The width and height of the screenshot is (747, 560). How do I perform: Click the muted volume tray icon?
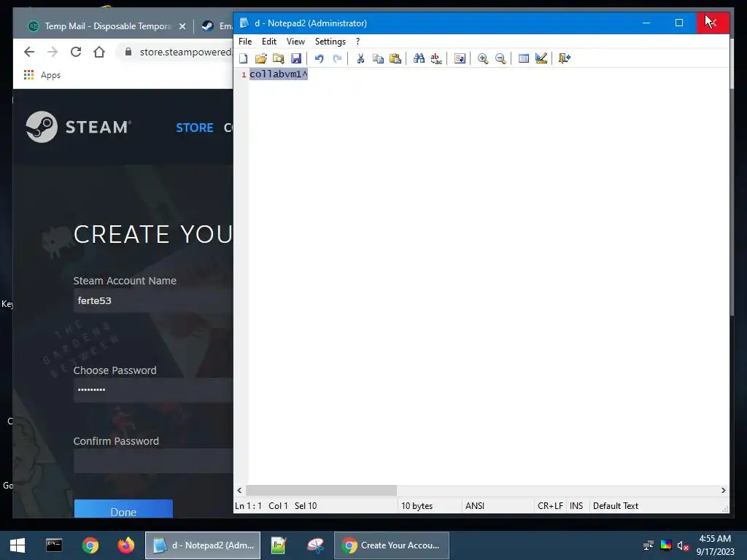point(683,545)
